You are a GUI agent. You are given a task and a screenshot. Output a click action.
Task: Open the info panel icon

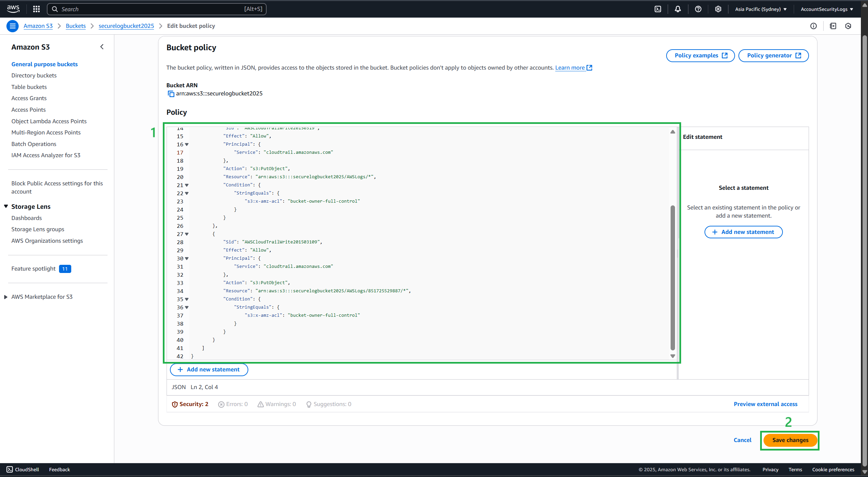(x=813, y=26)
